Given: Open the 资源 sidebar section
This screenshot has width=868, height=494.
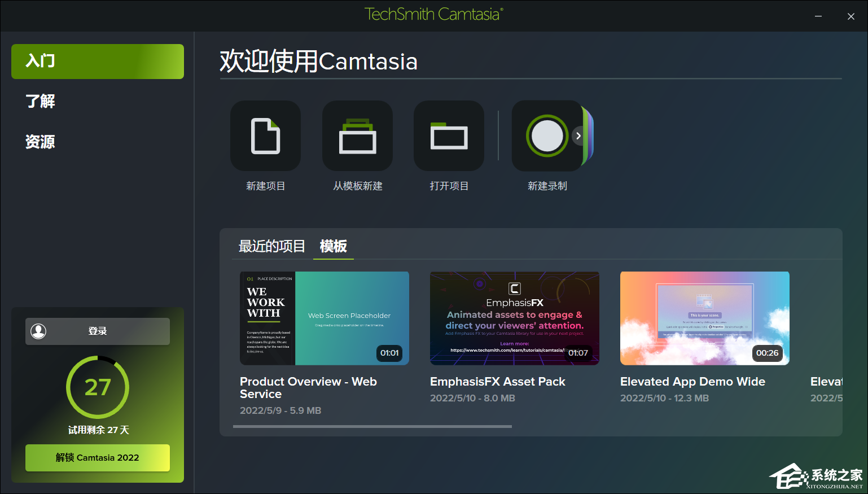Looking at the screenshot, I should (41, 142).
